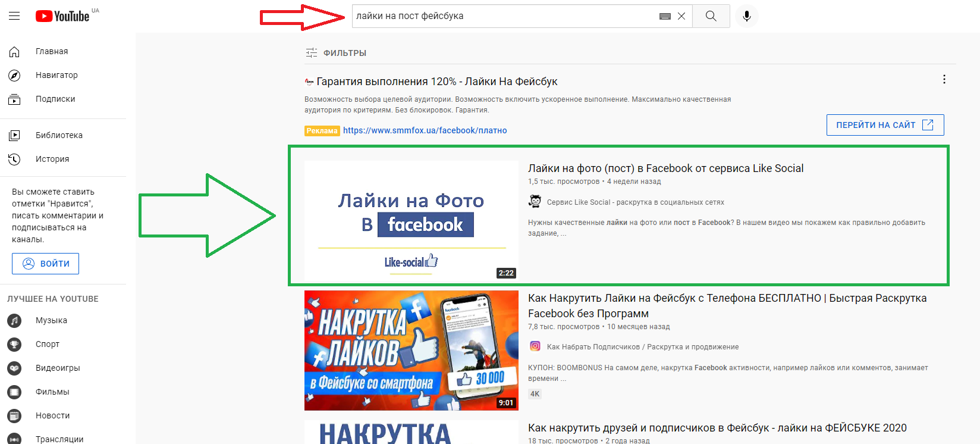Click ПЕРЕЙТИ НА САЙТ button
This screenshot has width=980, height=444.
pyautogui.click(x=885, y=125)
